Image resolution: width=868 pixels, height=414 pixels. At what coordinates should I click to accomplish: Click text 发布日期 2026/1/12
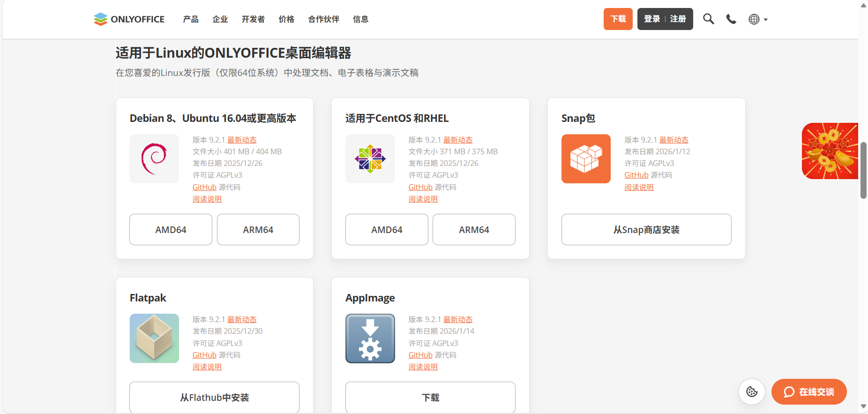pos(657,151)
